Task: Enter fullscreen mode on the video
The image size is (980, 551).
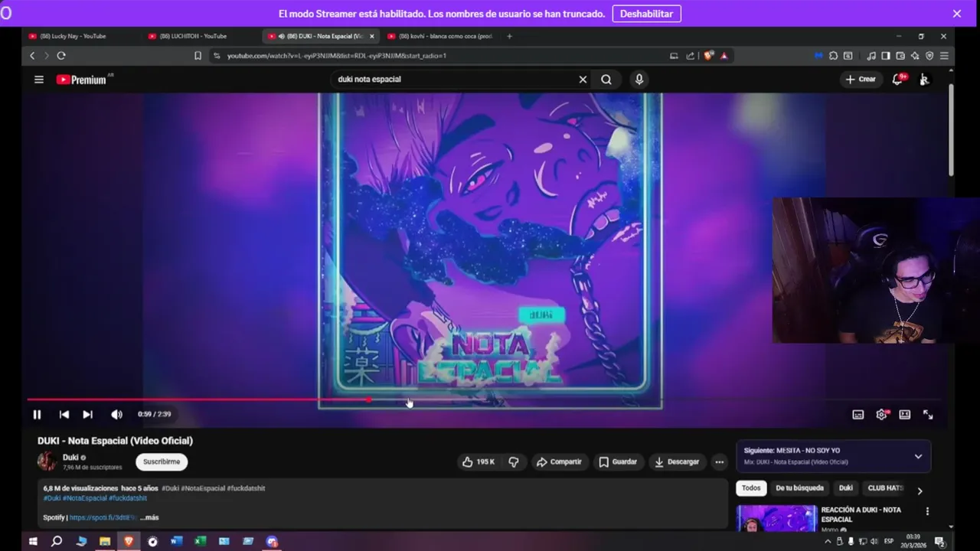Action: (928, 414)
